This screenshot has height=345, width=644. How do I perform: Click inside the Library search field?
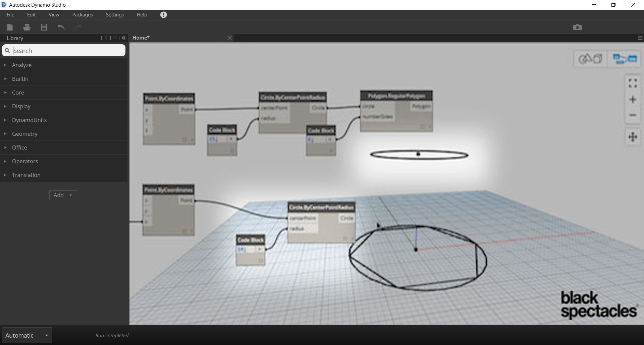pos(64,50)
